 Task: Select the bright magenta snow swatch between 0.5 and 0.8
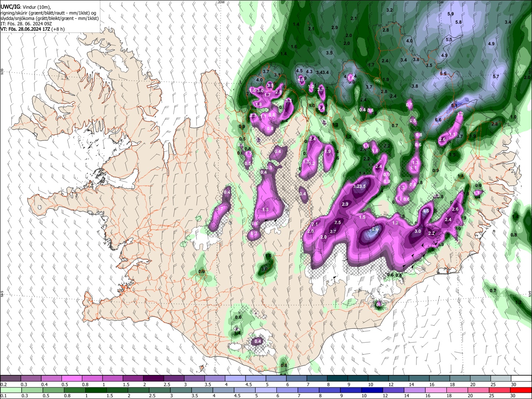pyautogui.click(x=71, y=379)
